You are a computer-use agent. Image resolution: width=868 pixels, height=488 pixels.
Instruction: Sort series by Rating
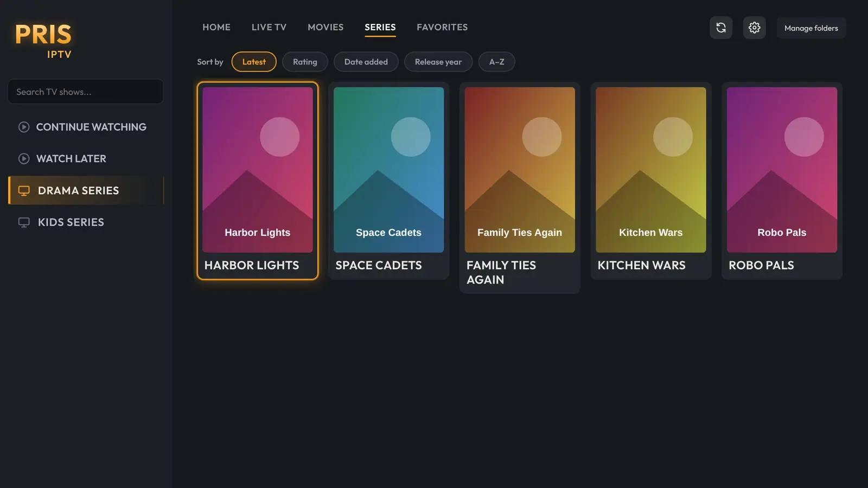point(305,62)
